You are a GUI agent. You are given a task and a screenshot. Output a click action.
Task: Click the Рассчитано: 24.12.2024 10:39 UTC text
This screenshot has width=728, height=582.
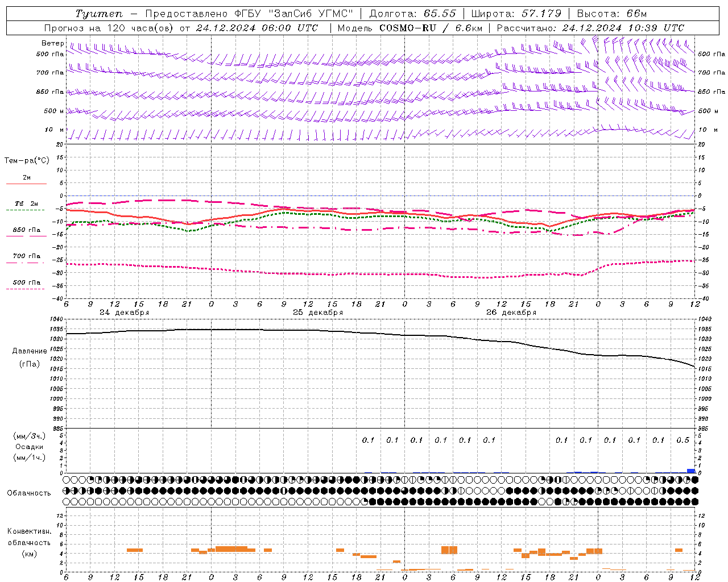(590, 28)
